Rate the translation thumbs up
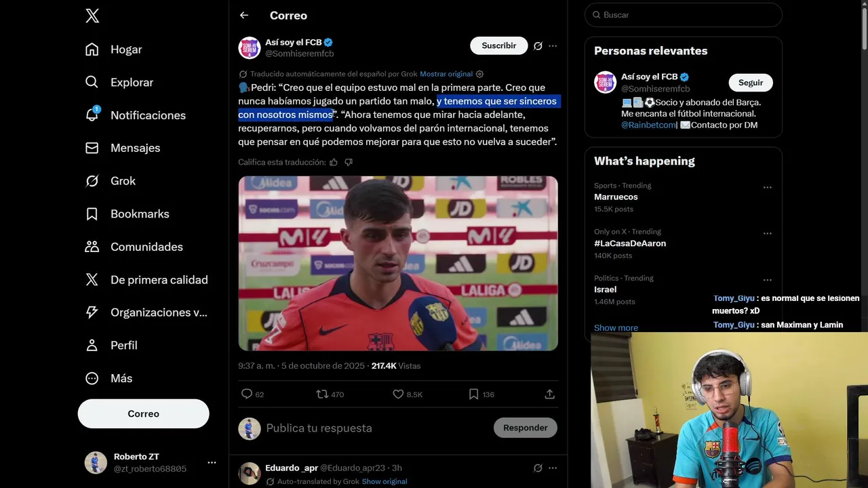Viewport: 868px width, 488px height. [334, 162]
